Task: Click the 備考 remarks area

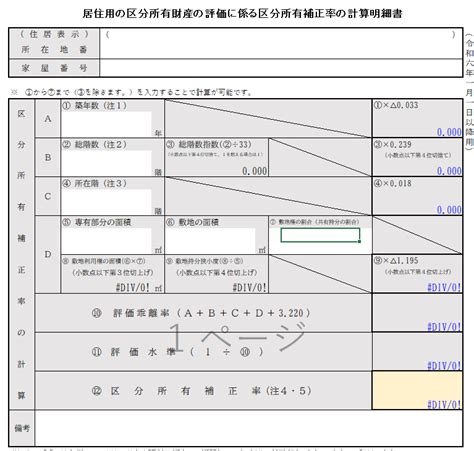Action: pyautogui.click(x=249, y=428)
